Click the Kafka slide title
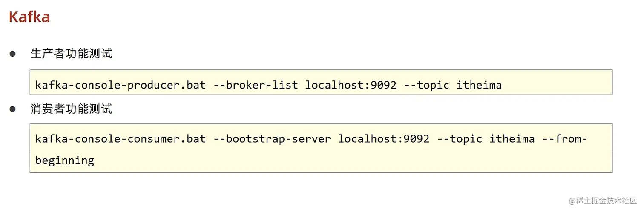 (x=29, y=17)
